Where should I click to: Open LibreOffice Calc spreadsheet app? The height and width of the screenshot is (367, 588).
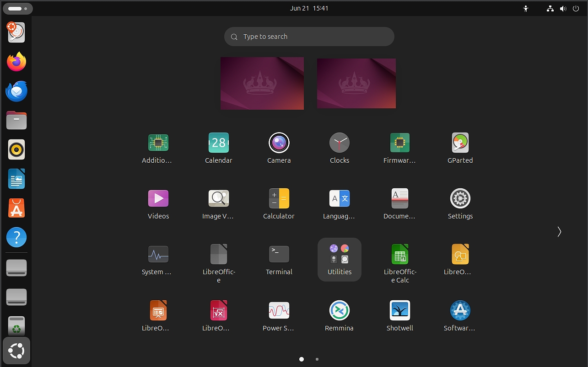coord(399,255)
